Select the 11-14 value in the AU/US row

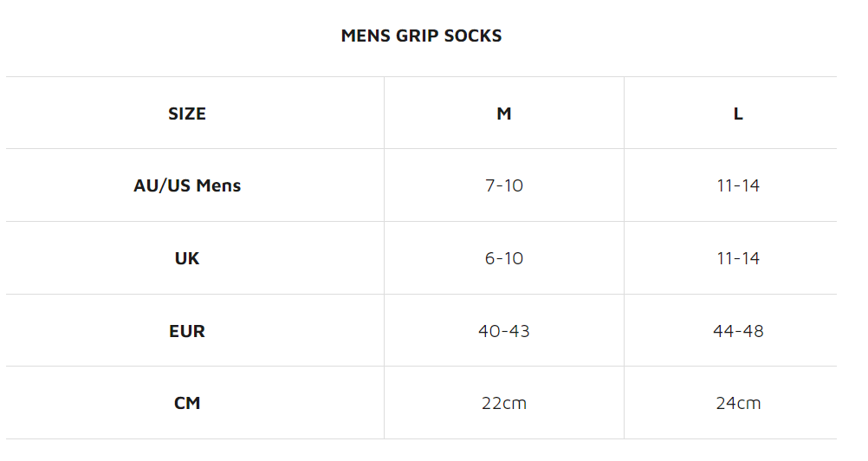pyautogui.click(x=738, y=185)
